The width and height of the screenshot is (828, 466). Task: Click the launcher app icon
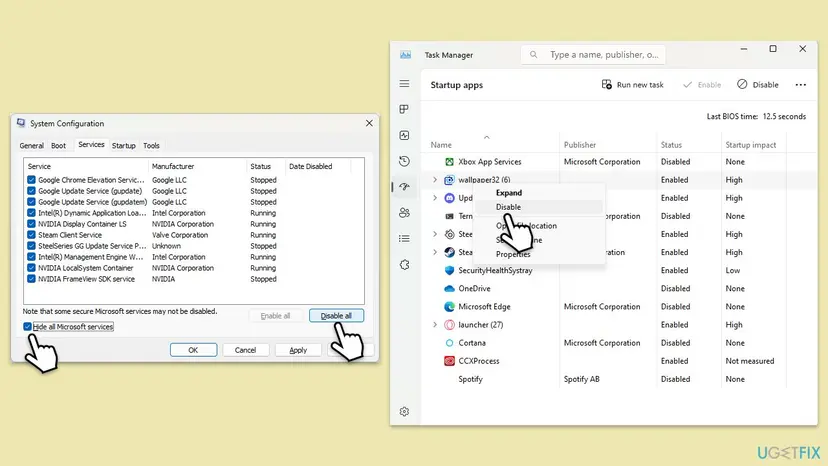449,324
